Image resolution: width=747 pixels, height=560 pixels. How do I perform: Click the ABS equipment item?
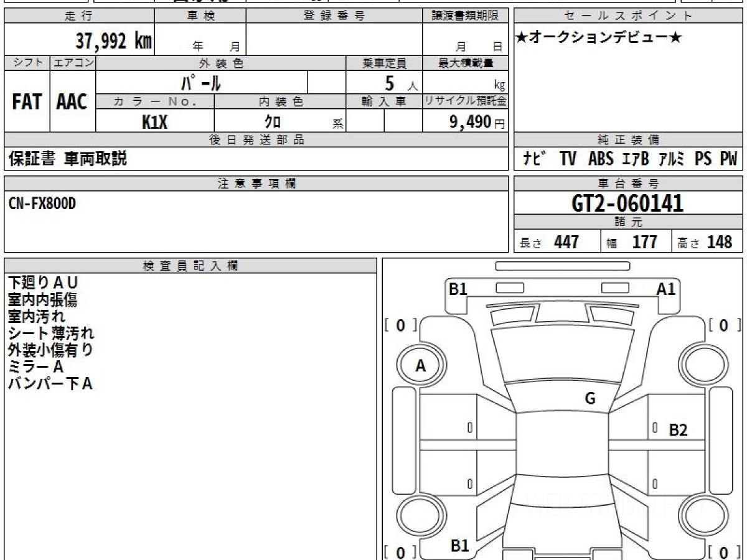[x=601, y=159]
